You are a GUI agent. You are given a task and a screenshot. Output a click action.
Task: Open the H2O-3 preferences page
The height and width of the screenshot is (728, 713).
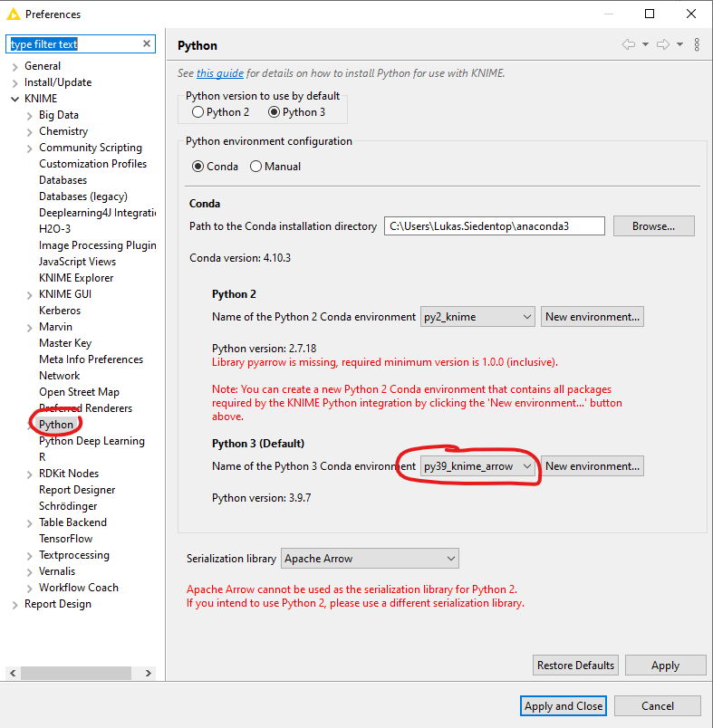click(54, 229)
